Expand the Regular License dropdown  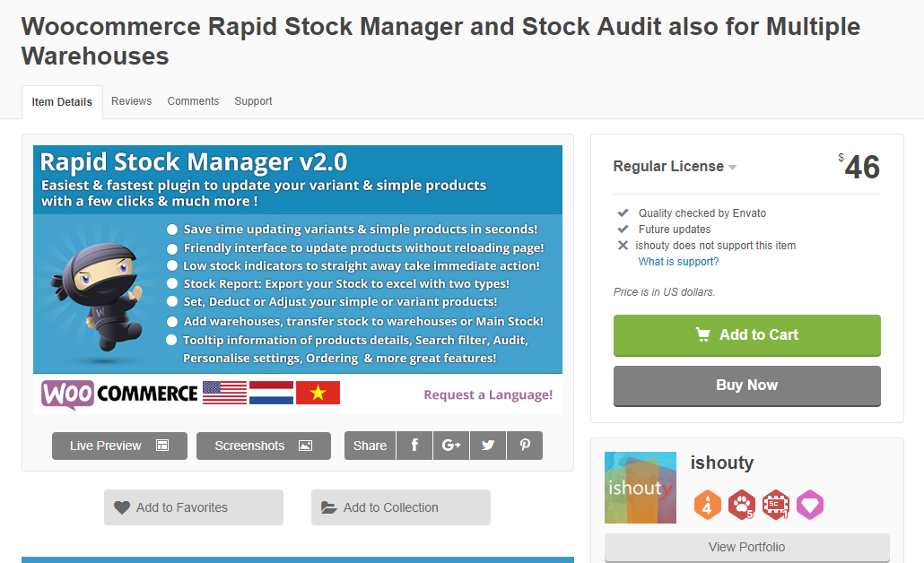click(x=675, y=167)
